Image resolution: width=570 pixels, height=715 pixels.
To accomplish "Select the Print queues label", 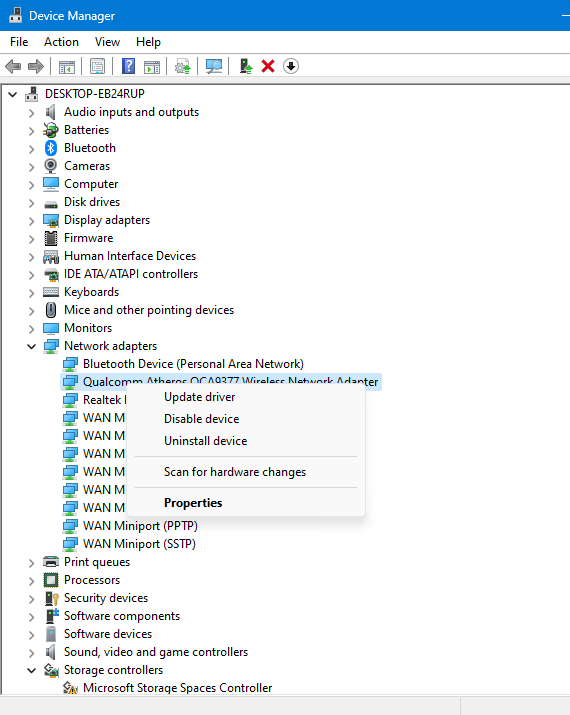I will click(x=97, y=562).
